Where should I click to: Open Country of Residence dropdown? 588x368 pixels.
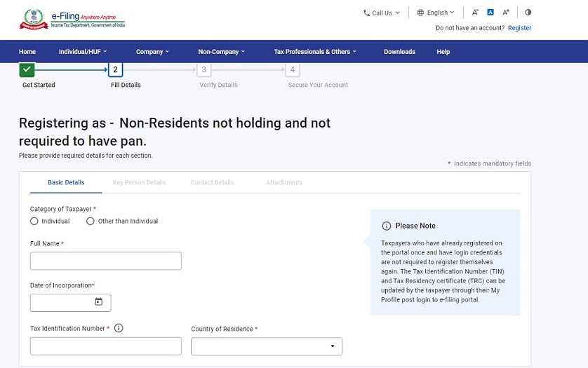(x=267, y=346)
